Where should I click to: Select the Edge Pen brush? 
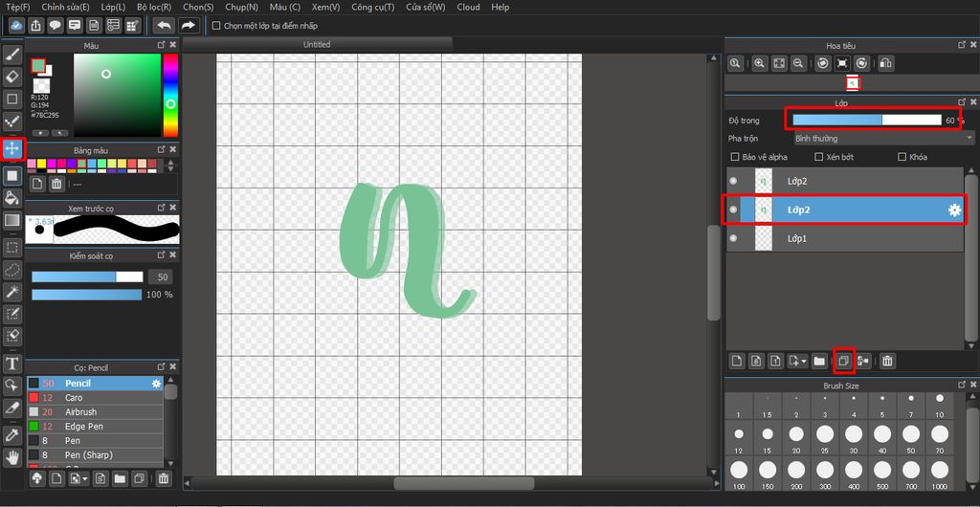pos(95,427)
